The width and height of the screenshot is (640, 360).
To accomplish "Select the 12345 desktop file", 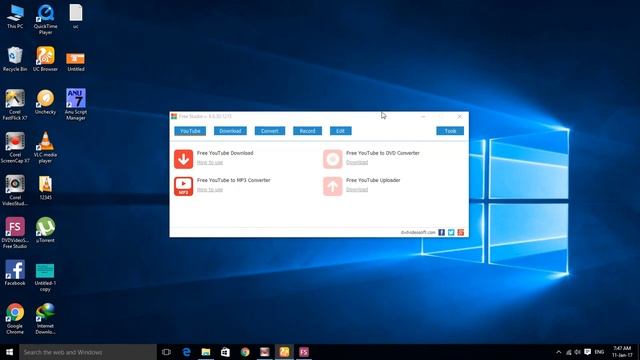I will tap(45, 188).
